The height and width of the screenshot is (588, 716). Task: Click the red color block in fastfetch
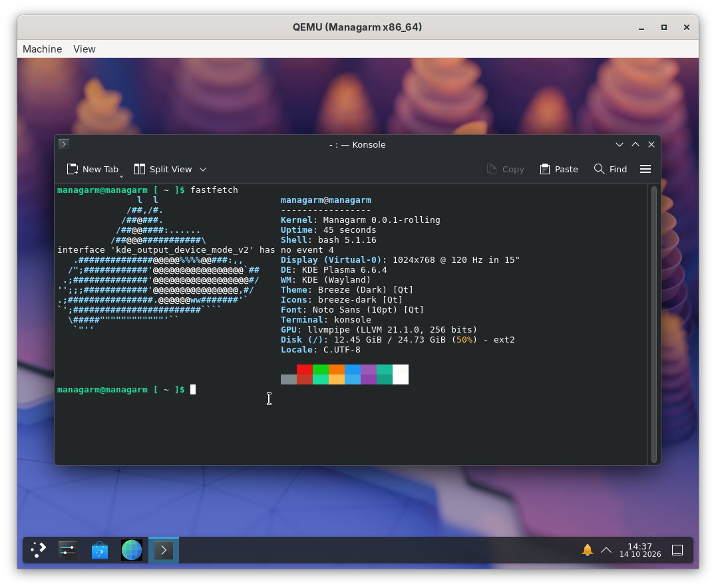pyautogui.click(x=305, y=369)
